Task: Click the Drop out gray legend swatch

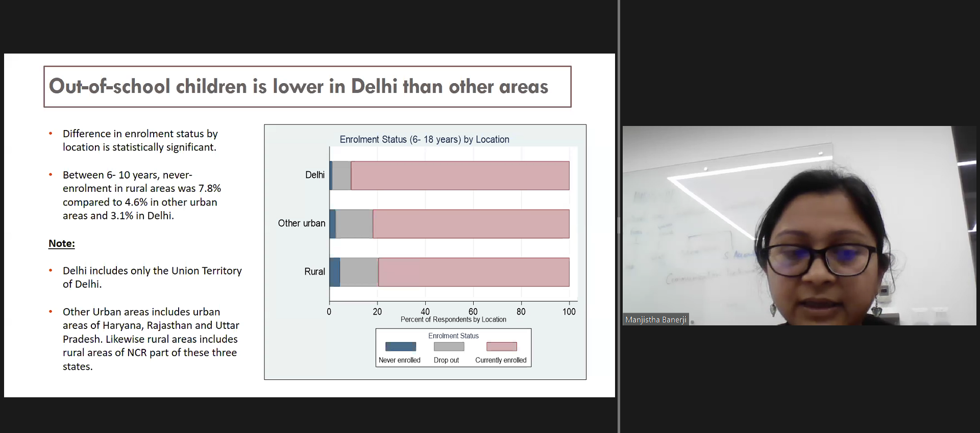Action: pyautogui.click(x=449, y=347)
